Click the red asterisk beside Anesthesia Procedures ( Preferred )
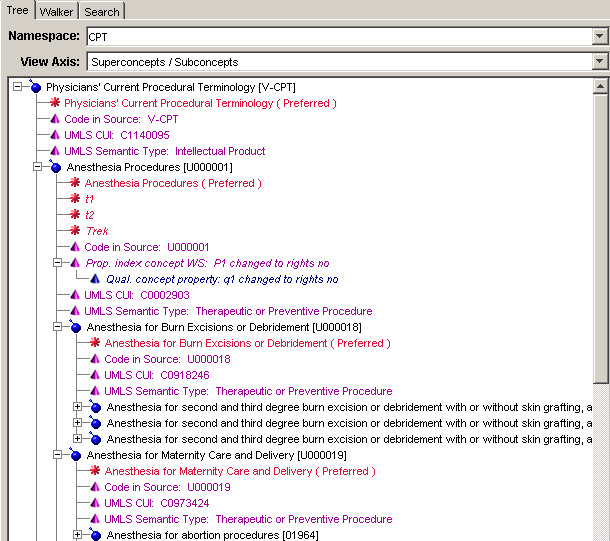This screenshot has width=610, height=541. point(75,182)
